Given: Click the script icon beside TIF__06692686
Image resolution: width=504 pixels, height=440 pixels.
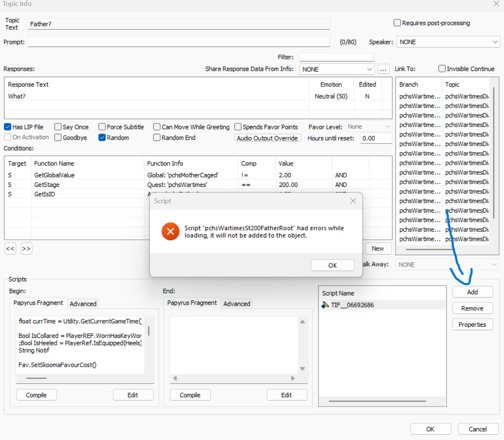Looking at the screenshot, I should 325,305.
